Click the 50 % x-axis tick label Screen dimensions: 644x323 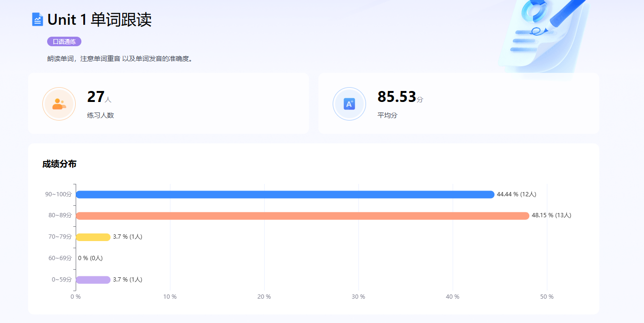547,297
